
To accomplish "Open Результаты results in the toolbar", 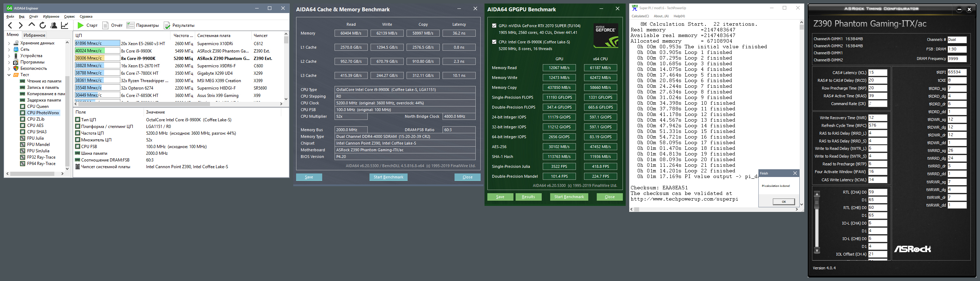I will click(x=179, y=25).
